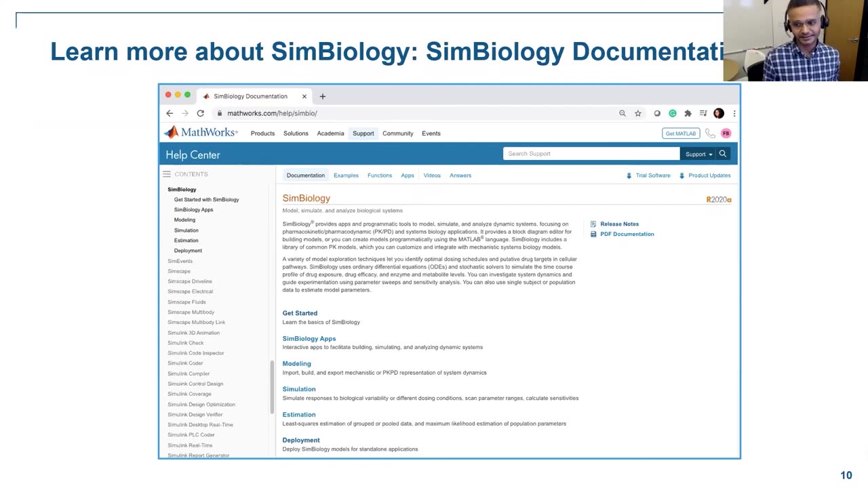This screenshot has width=868, height=488.
Task: Select Estimation in the contents sidebar
Action: pyautogui.click(x=186, y=241)
